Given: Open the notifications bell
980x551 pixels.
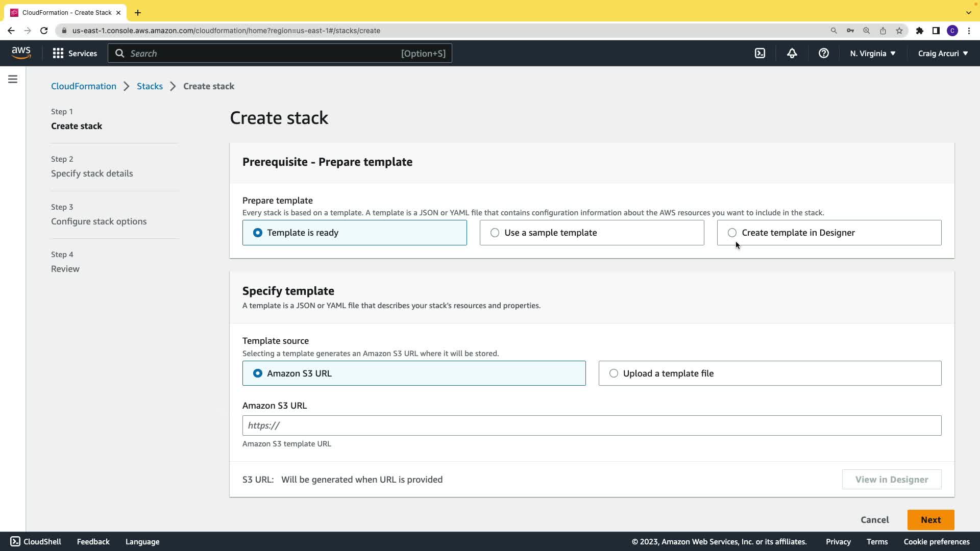Looking at the screenshot, I should coord(792,53).
